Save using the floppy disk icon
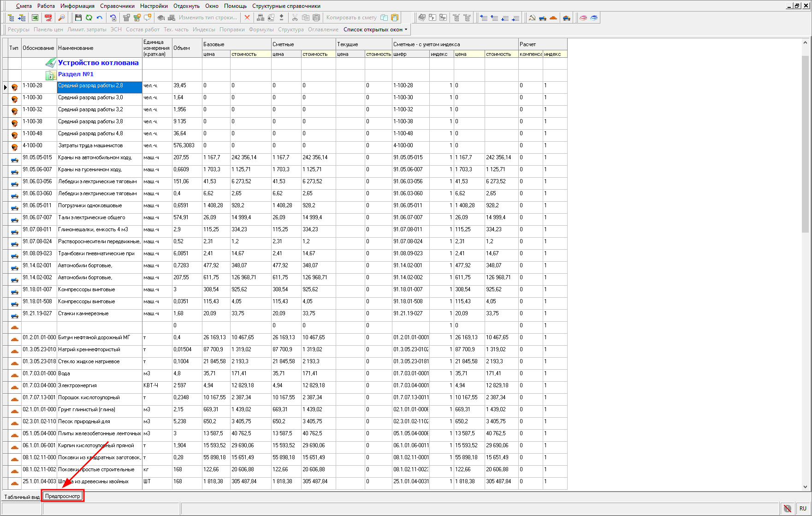812x516 pixels. point(78,18)
